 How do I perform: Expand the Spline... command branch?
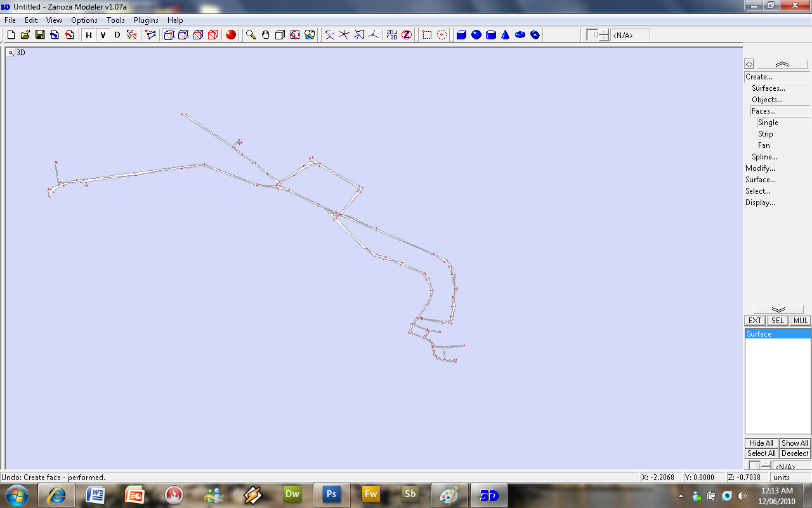pyautogui.click(x=764, y=157)
